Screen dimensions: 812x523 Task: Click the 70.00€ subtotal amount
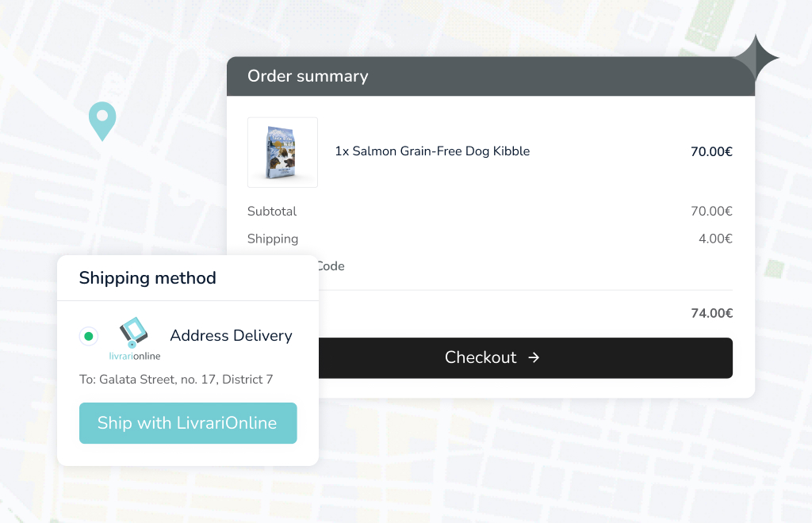coord(711,212)
